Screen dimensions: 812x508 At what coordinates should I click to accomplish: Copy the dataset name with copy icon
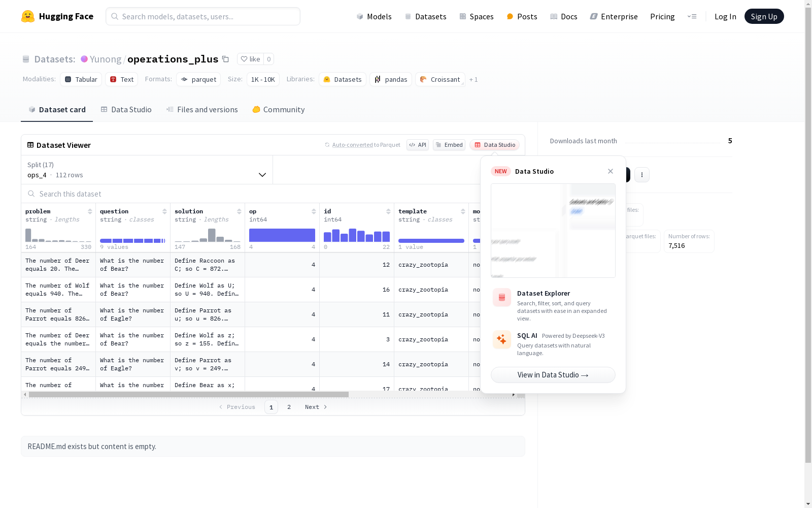pos(225,59)
